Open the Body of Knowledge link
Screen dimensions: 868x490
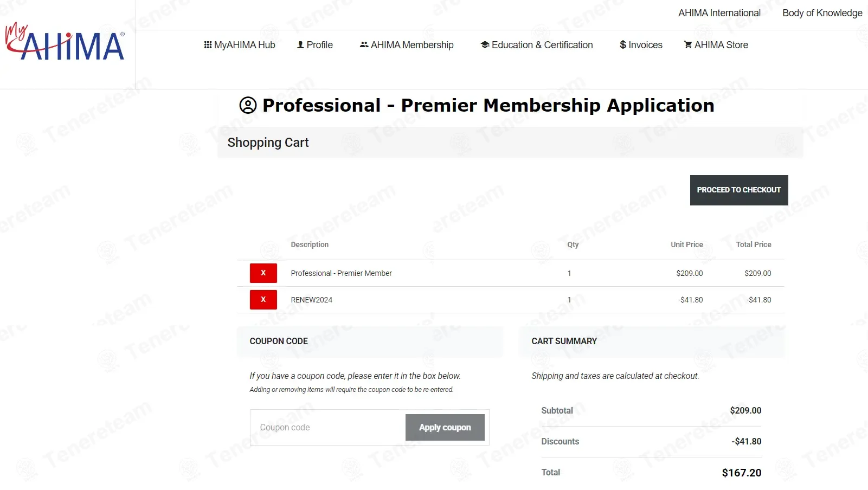(822, 13)
